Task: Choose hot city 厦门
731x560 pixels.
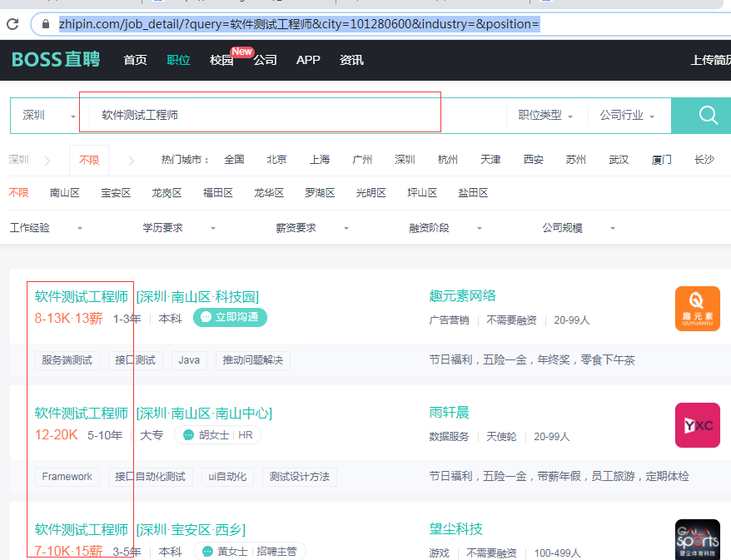Action: click(x=662, y=160)
